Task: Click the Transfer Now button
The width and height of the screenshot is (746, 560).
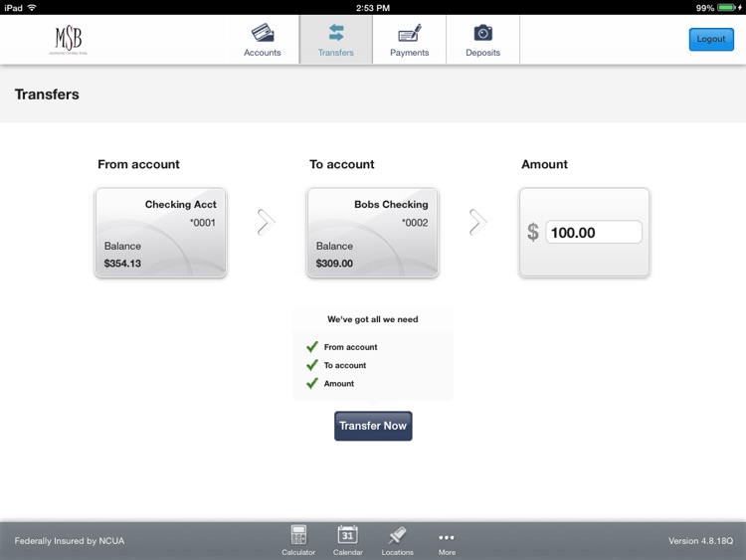Action: [x=373, y=426]
